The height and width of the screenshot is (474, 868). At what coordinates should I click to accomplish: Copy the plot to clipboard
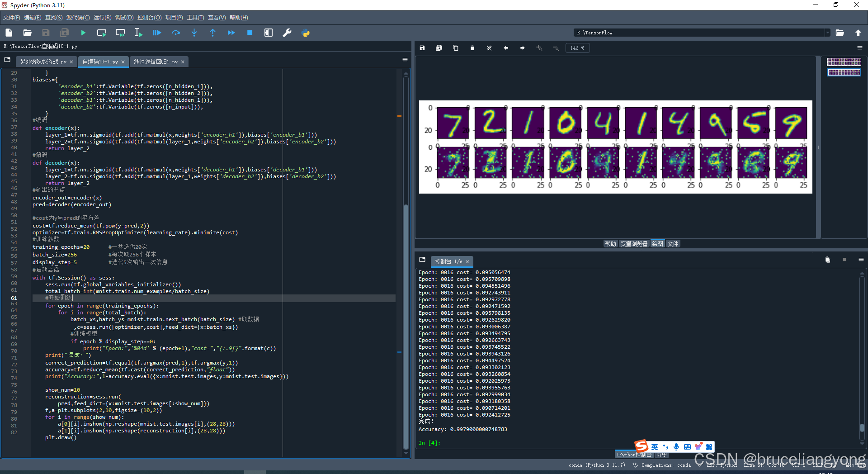coord(455,48)
